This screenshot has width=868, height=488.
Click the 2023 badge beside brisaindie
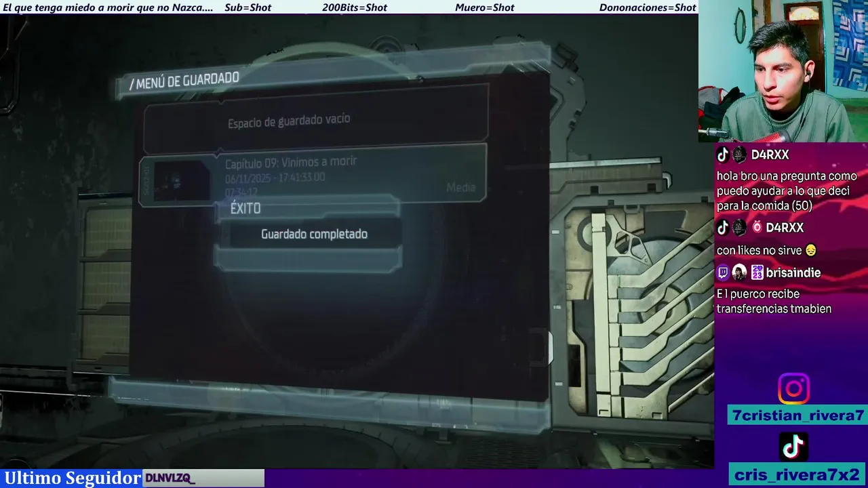tap(757, 273)
